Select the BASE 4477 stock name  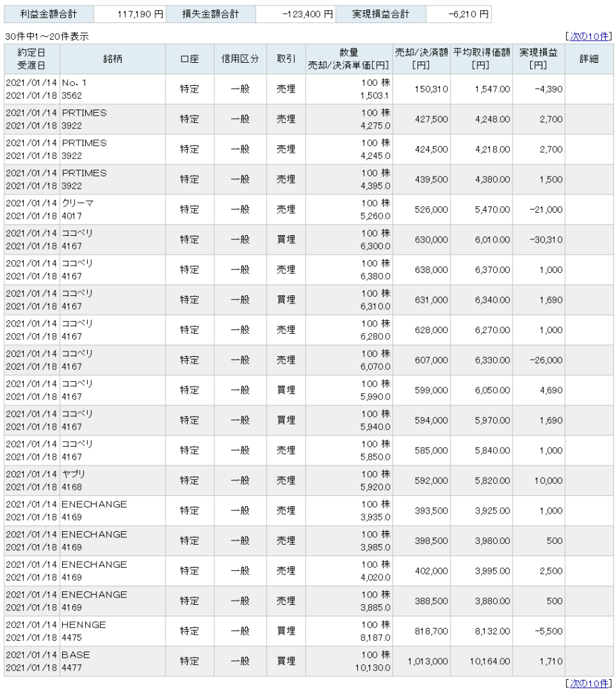tap(76, 661)
